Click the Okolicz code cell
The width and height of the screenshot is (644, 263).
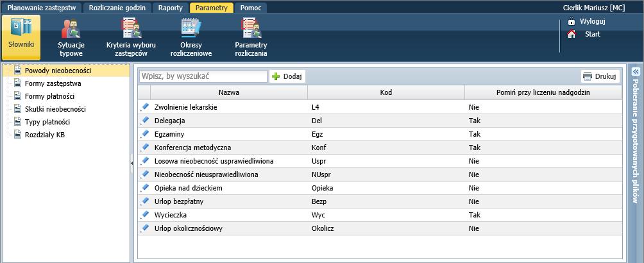(386, 228)
